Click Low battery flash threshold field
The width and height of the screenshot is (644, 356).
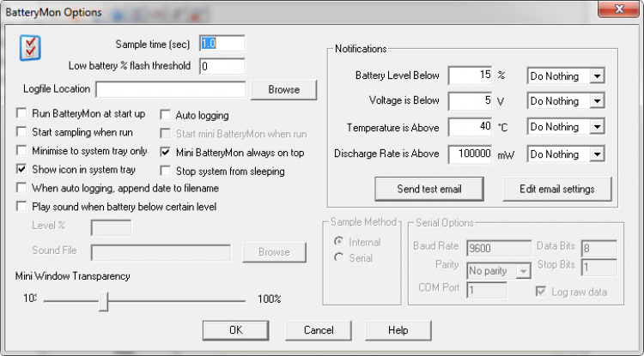[x=222, y=66]
